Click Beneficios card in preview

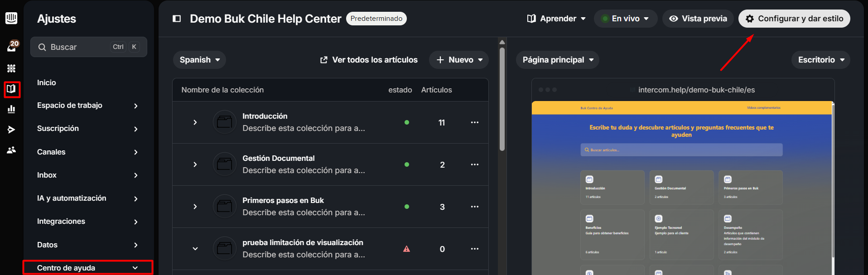coord(612,235)
